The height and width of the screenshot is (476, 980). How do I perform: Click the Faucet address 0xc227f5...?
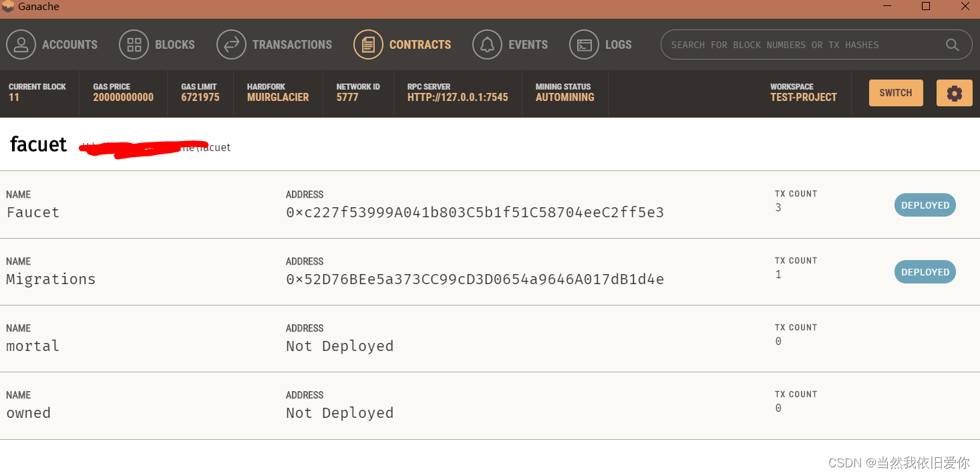pos(475,213)
